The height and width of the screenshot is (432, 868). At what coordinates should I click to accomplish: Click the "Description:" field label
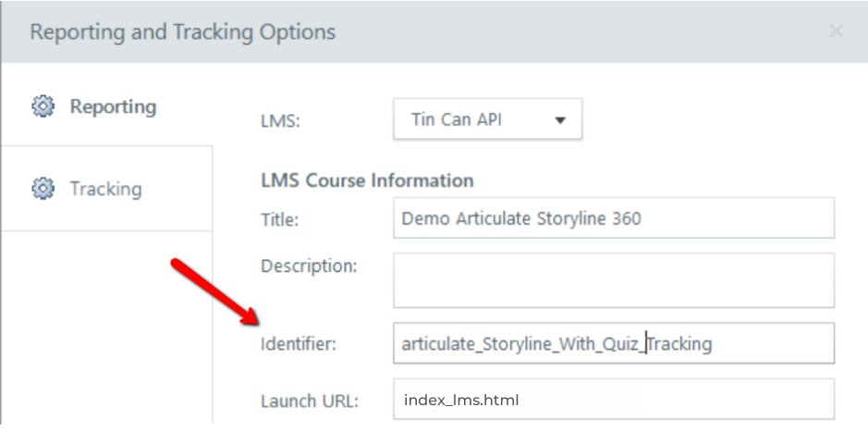pyautogui.click(x=309, y=266)
